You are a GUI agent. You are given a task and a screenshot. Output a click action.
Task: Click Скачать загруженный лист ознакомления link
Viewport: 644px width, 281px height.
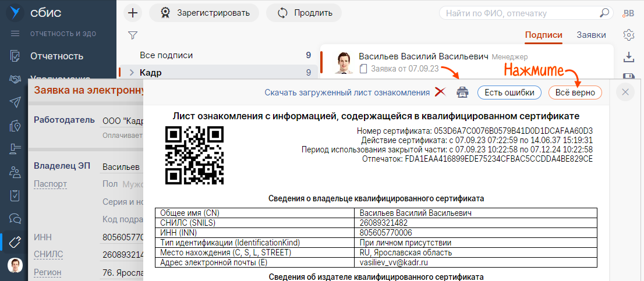[x=346, y=92]
